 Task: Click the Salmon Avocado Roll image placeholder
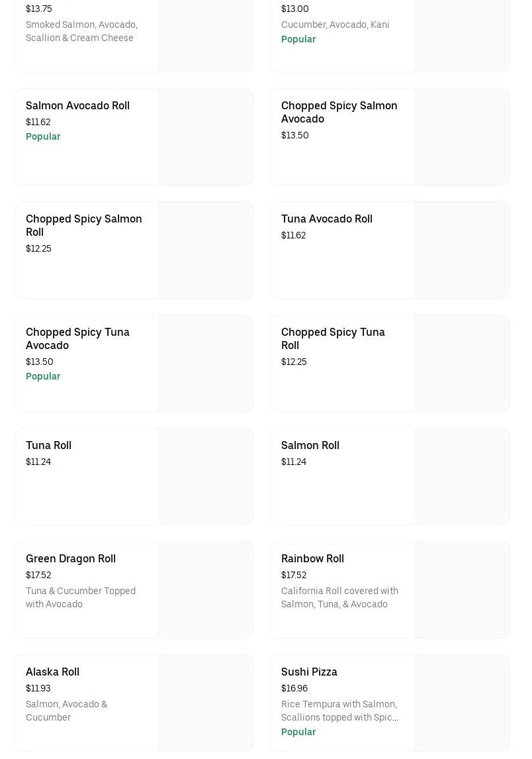coord(205,137)
